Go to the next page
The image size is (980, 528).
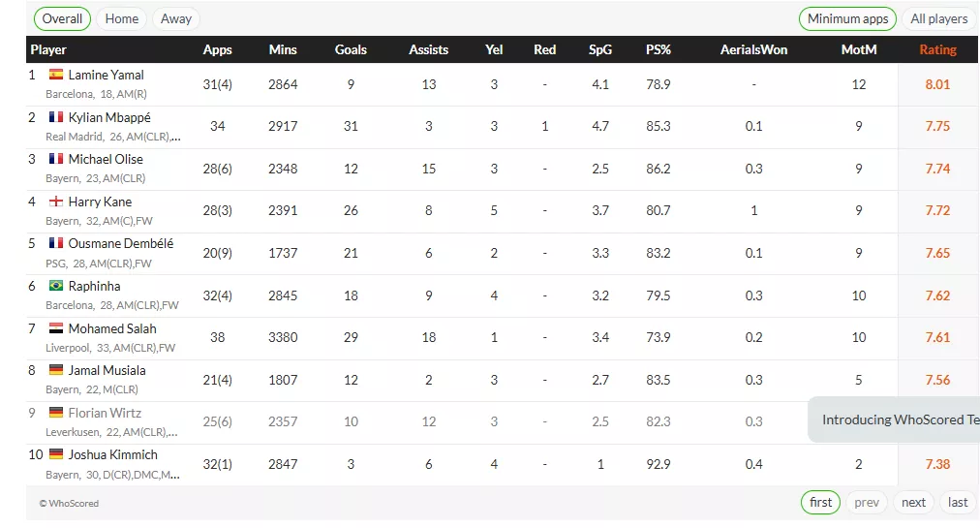[x=913, y=502]
